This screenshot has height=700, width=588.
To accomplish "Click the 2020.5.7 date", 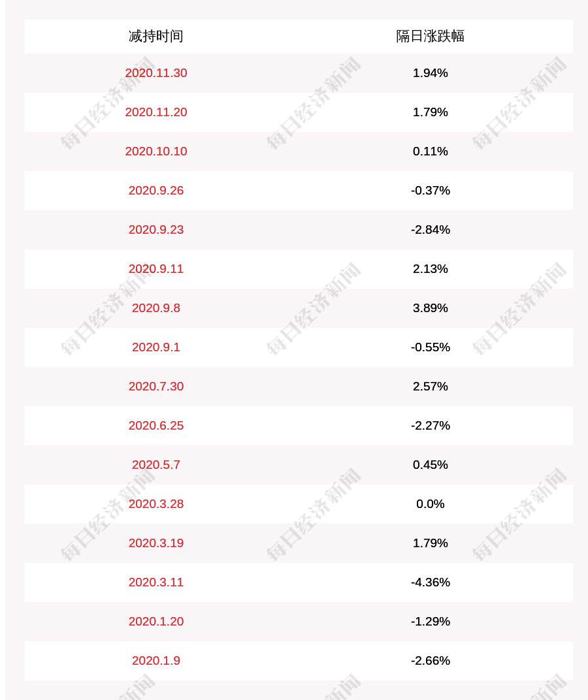I will click(156, 465).
